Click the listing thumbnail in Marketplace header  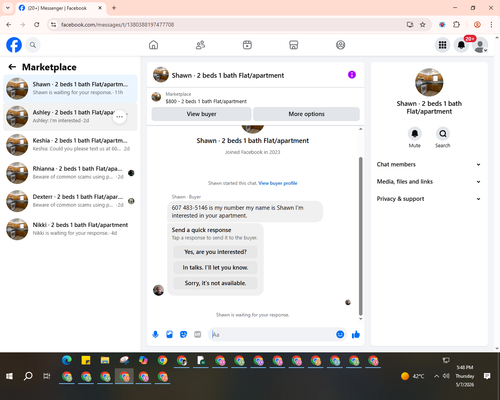click(156, 97)
